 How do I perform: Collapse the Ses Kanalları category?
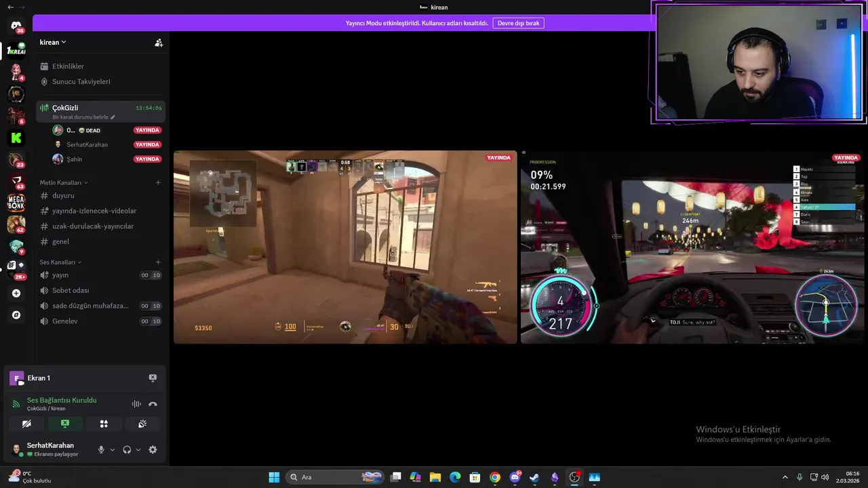point(60,262)
